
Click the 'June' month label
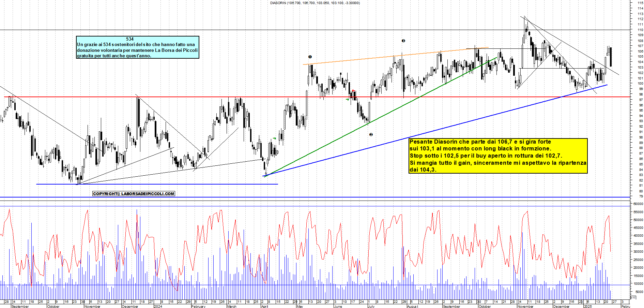click(338, 306)
